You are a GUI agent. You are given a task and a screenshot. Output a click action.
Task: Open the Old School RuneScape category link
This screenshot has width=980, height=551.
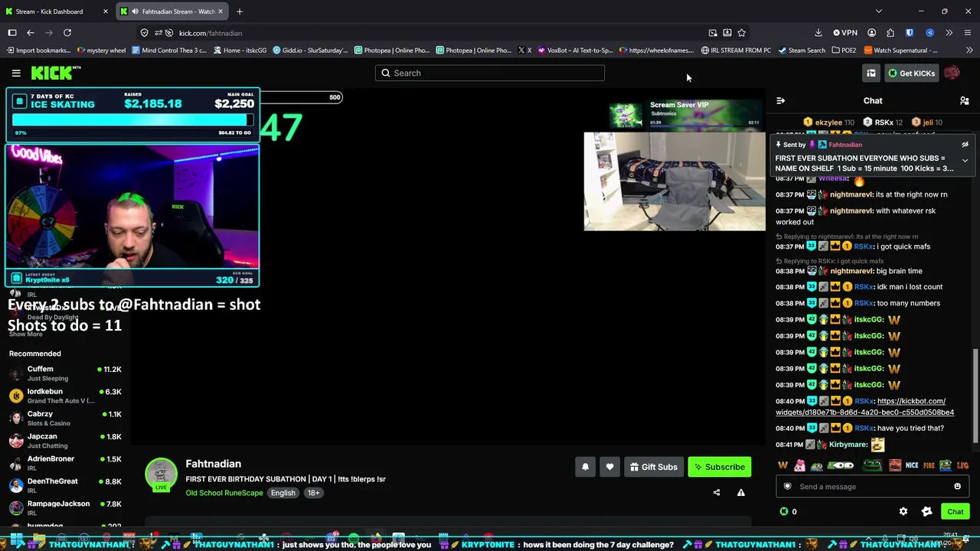[x=224, y=493]
